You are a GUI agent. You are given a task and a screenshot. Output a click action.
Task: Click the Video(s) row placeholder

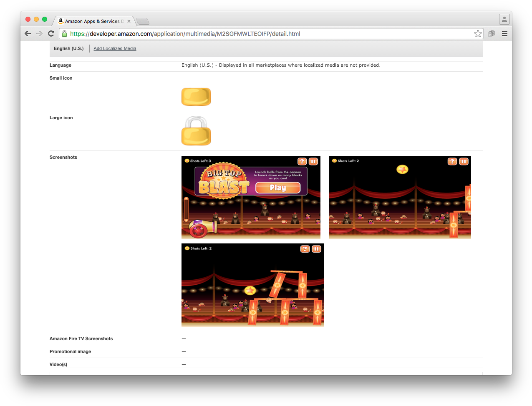point(184,364)
